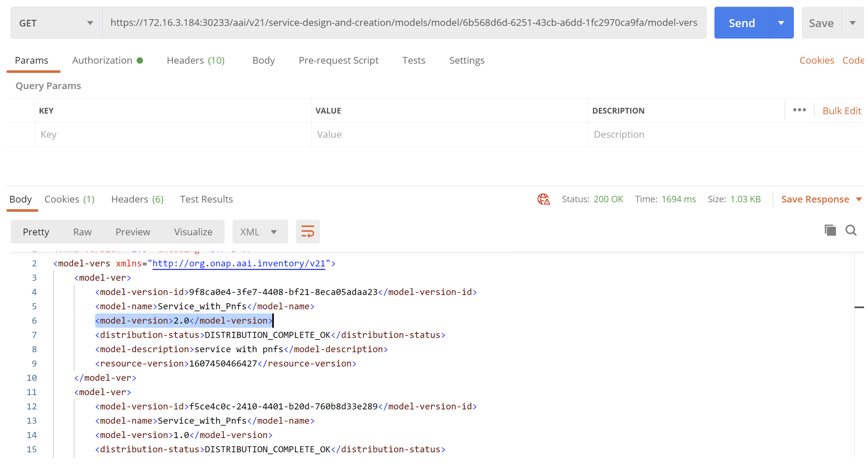Screen dimensions: 868x473
Task: Open the Save Response dropdown
Action: 822,199
